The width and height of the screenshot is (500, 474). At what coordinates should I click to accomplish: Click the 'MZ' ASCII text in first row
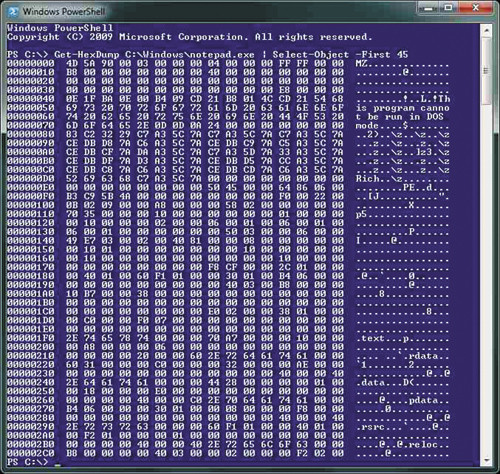(361, 63)
